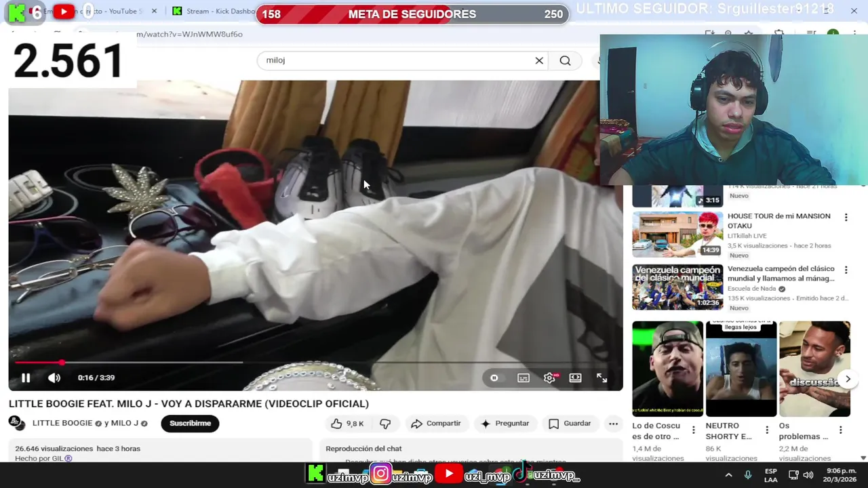Click the Preguntar button

[505, 424]
